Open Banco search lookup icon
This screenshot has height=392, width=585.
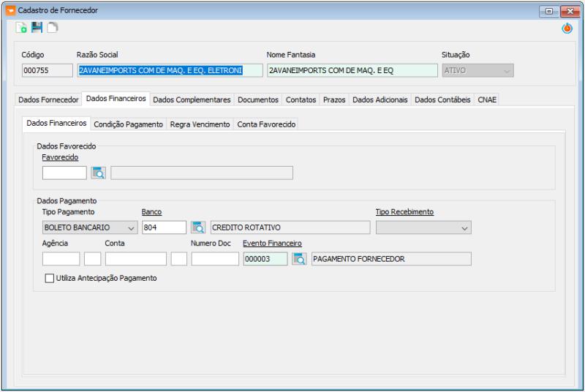(198, 227)
